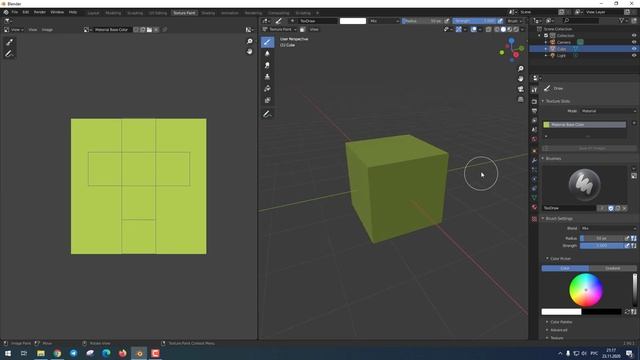This screenshot has height=360, width=640.
Task: Select the Mask tool in viewport toolbar
Action: [267, 100]
